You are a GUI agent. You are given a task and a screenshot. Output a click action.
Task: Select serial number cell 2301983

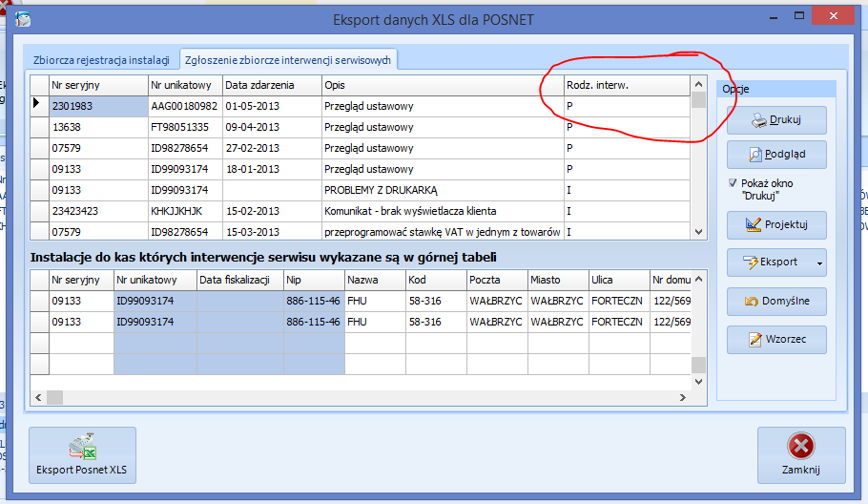[98, 106]
